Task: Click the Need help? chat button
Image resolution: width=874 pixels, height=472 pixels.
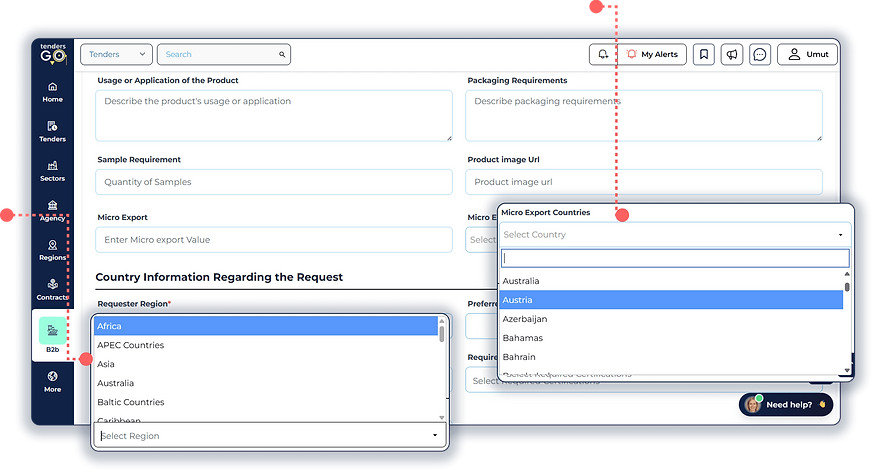Action: tap(786, 405)
